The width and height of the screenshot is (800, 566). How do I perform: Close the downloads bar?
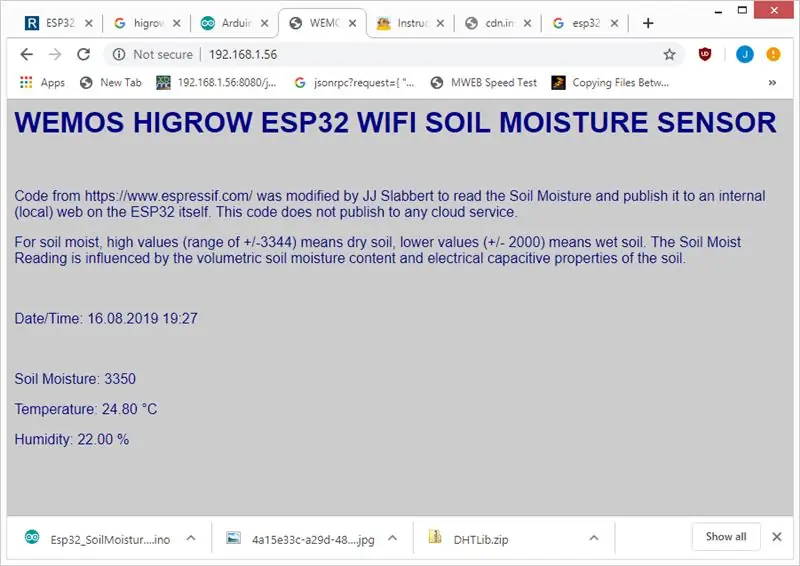click(x=777, y=536)
